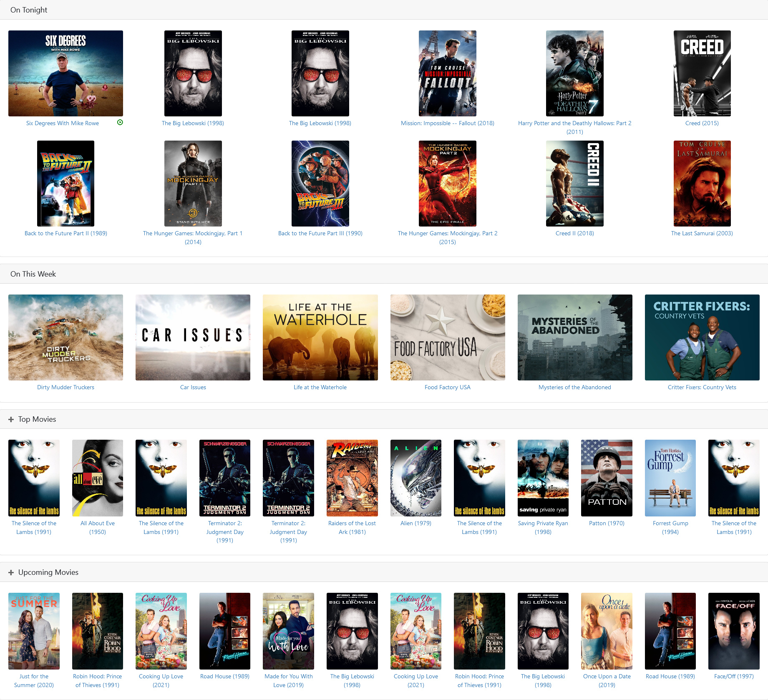The image size is (768, 700).
Task: Select Food Factory USA show link
Action: coord(447,388)
